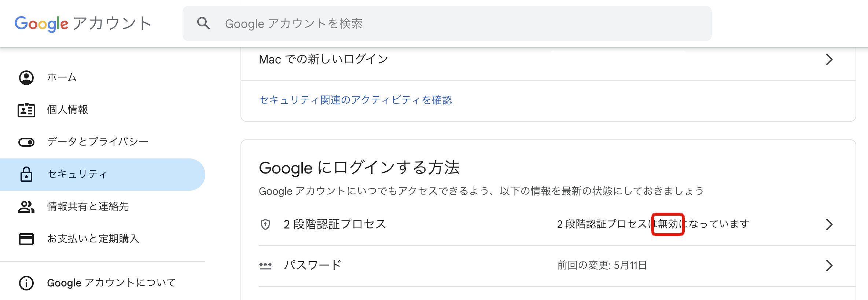Open the 2 段階認証プロセス details chevron

830,224
